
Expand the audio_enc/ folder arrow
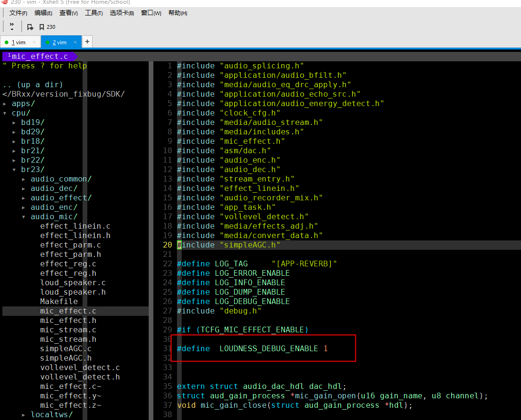(x=24, y=207)
